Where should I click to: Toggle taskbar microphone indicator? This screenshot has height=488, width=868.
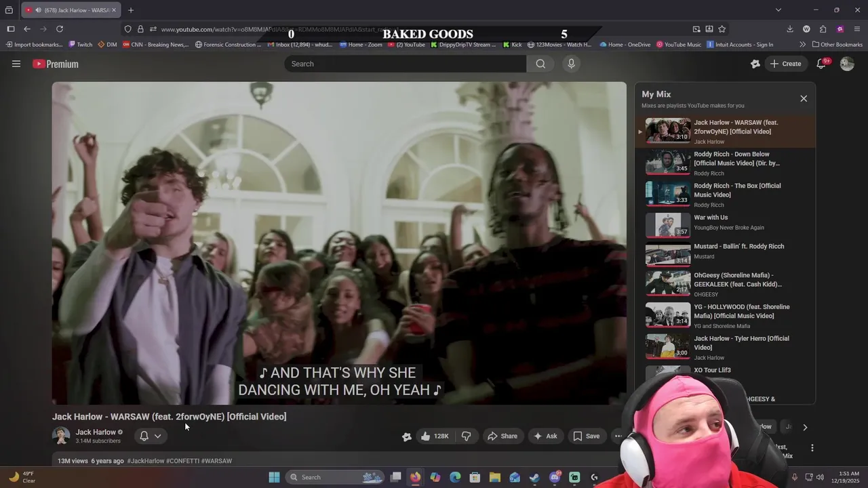coord(795,477)
